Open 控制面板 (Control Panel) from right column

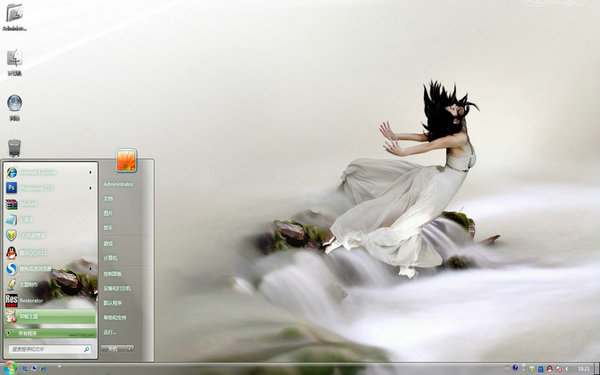(x=112, y=274)
